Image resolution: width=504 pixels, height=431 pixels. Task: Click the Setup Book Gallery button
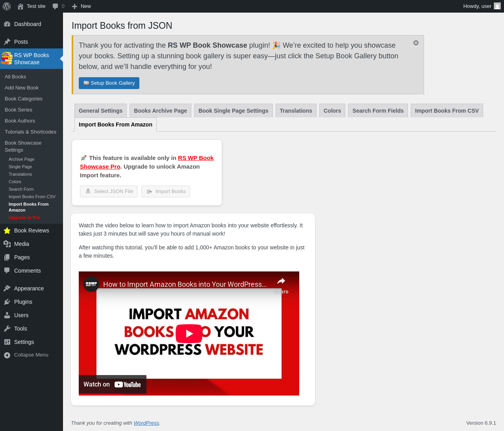click(x=109, y=83)
